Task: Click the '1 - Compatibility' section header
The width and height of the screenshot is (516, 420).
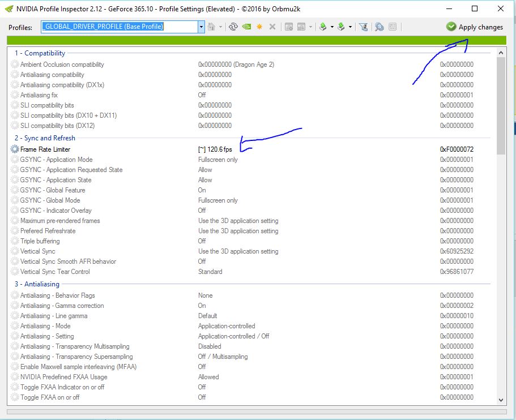Action: (x=40, y=53)
